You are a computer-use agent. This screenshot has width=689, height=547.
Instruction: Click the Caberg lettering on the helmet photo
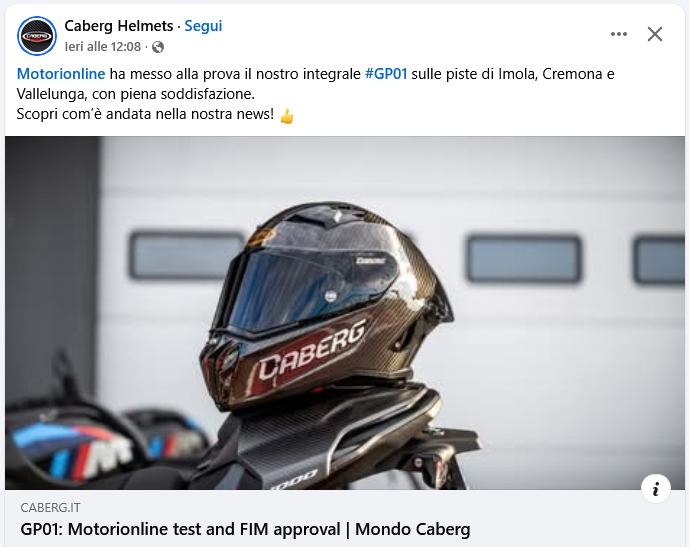[x=312, y=349]
